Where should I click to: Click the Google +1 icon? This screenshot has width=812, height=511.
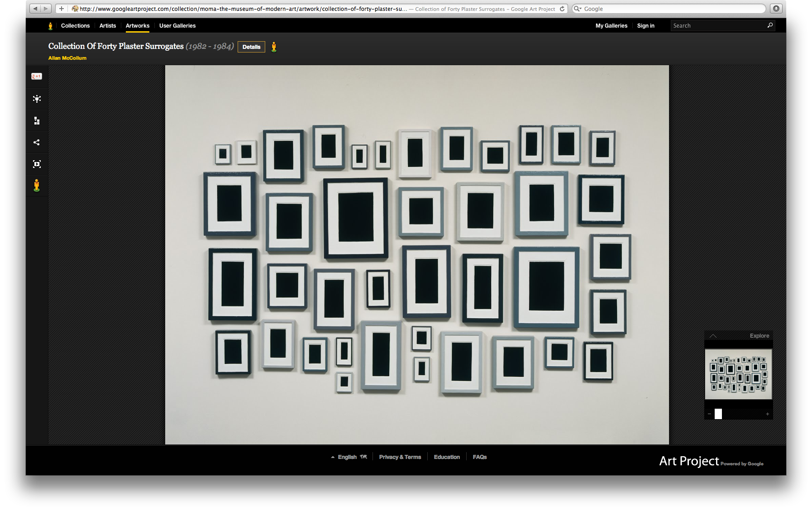[x=37, y=76]
